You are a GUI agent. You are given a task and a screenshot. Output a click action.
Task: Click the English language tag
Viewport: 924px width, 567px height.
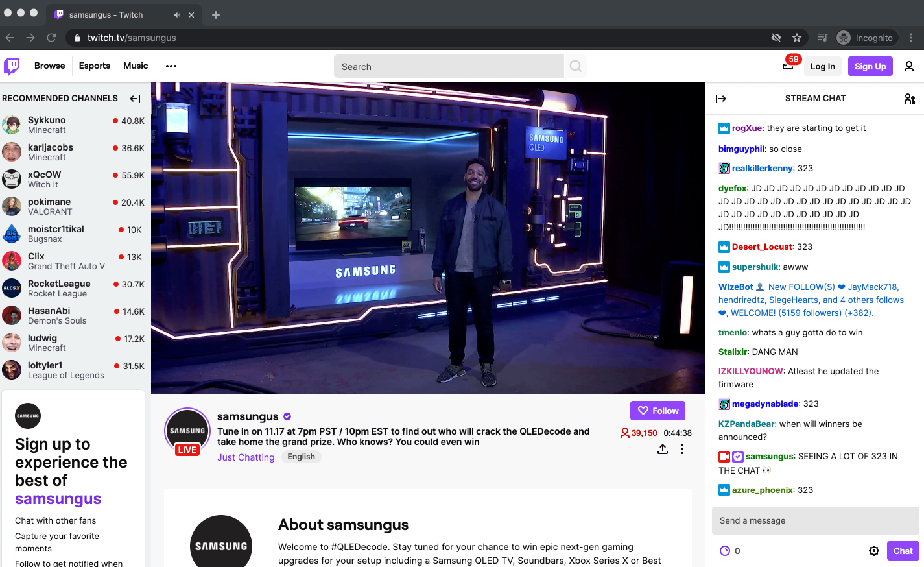coord(302,457)
